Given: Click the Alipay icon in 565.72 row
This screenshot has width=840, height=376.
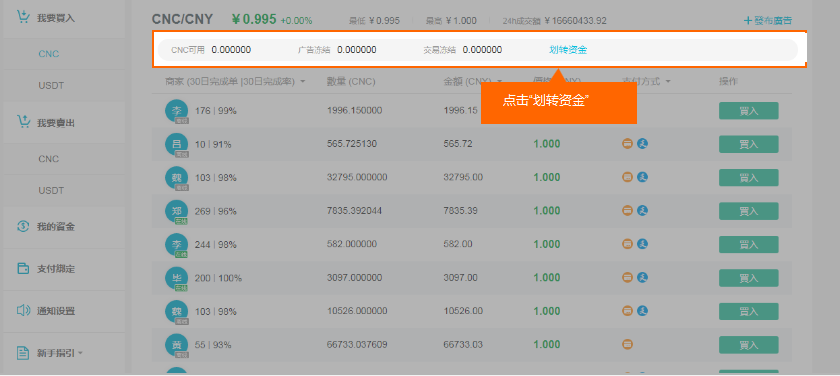Looking at the screenshot, I should pyautogui.click(x=642, y=144).
